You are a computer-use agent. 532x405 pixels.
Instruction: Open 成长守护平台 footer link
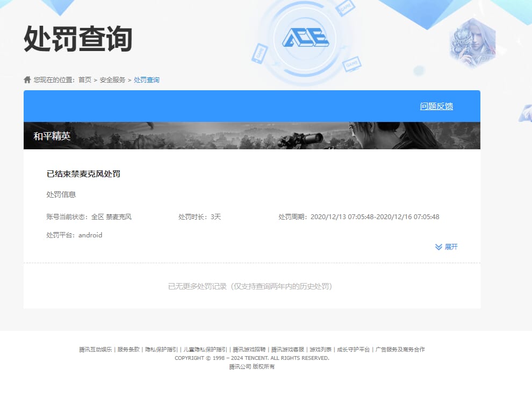(x=353, y=349)
